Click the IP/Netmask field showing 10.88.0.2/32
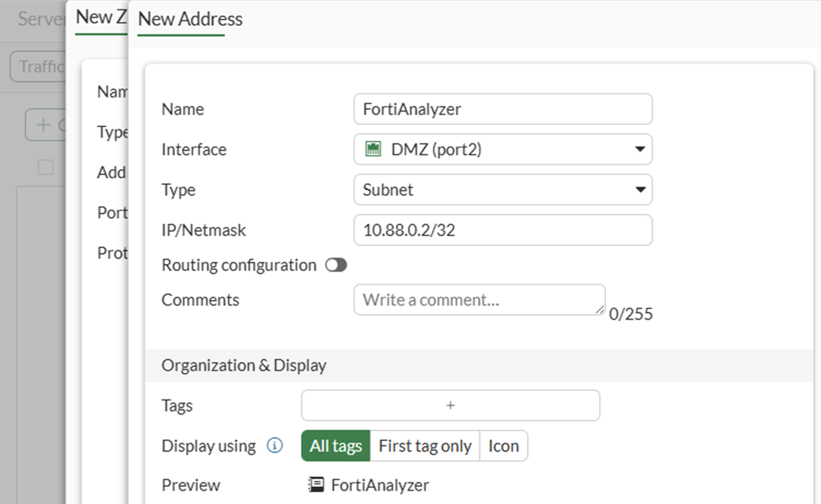Viewport: 821px width, 504px height. point(503,230)
